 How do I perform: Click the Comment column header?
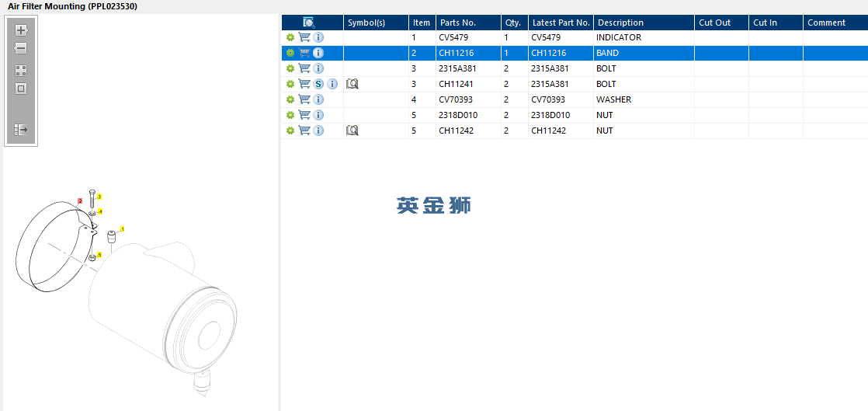(x=835, y=23)
